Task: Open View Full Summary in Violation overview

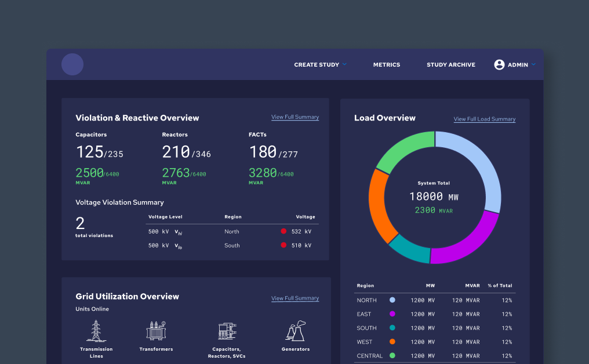Action: click(x=294, y=117)
